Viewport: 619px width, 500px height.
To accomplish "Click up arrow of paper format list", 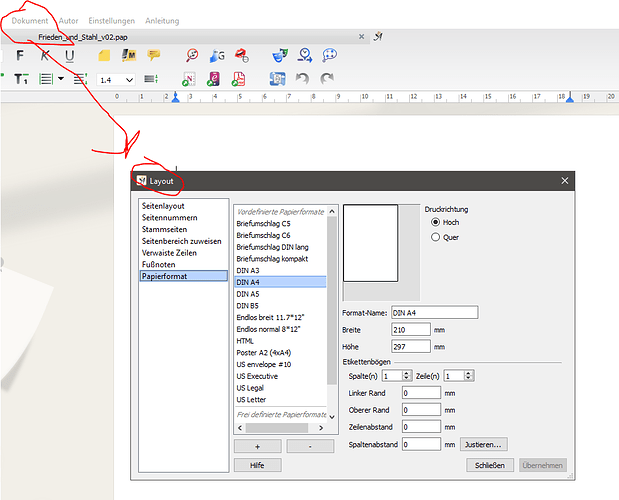I will pyautogui.click(x=332, y=212).
